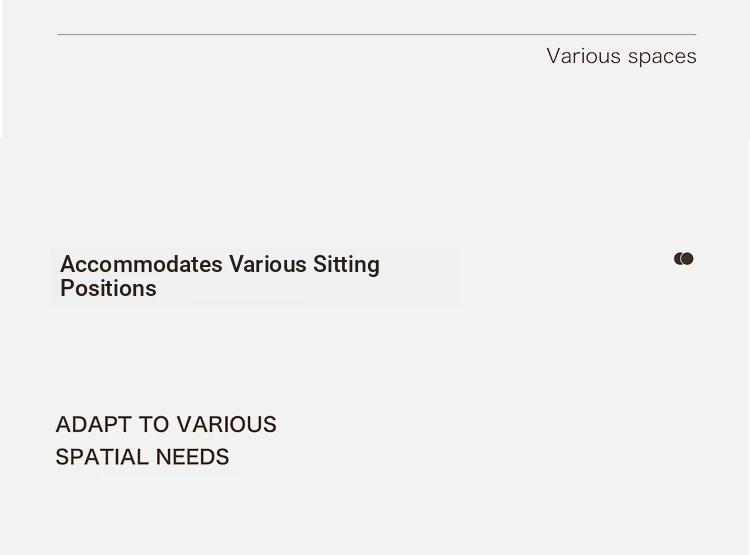Screen dimensions: 750x555
Task: Click the word 'Positions' in the heading
Action: pyautogui.click(x=108, y=288)
